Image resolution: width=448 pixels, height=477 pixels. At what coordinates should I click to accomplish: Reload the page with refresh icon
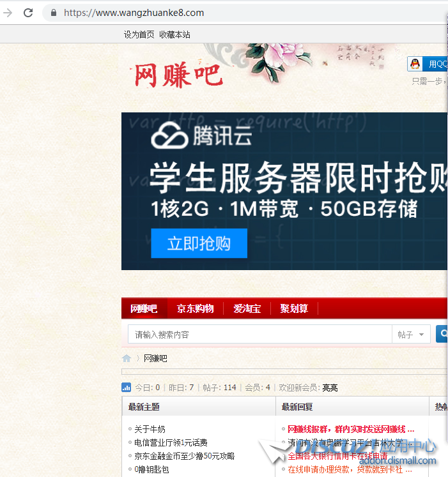tap(28, 13)
